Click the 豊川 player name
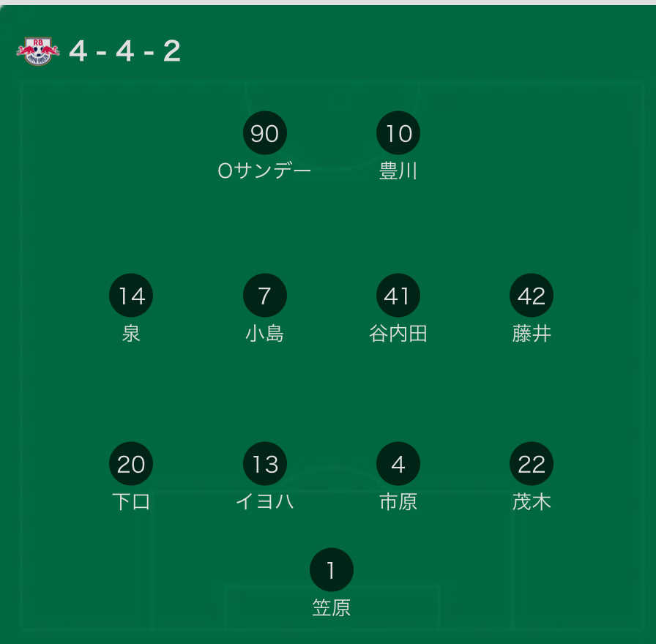The width and height of the screenshot is (656, 644). click(x=398, y=171)
